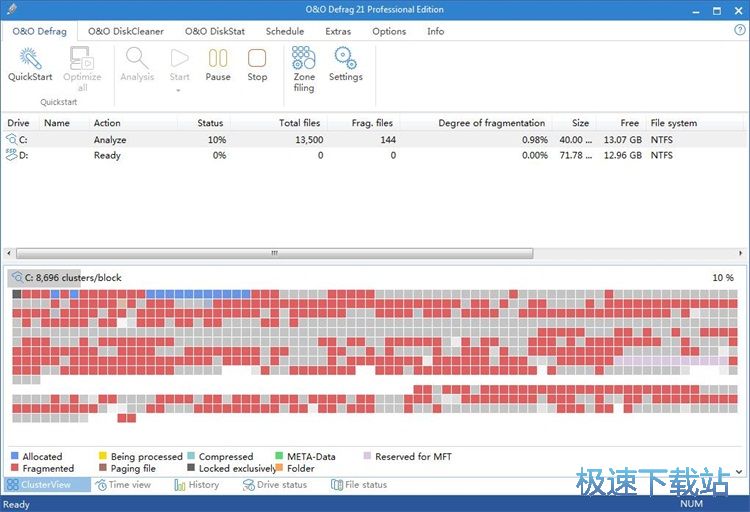Open the Info tab
Screen dimensions: 750x512
click(x=435, y=31)
